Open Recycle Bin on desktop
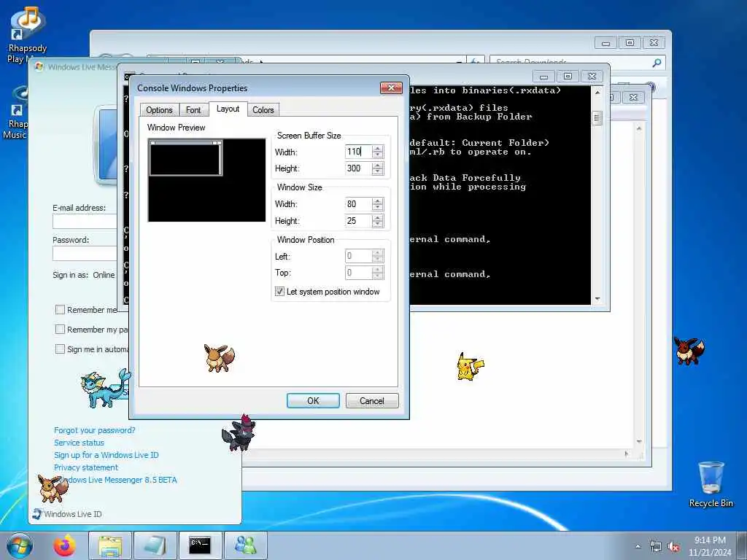Screen dimensions: 747x560 (711, 484)
